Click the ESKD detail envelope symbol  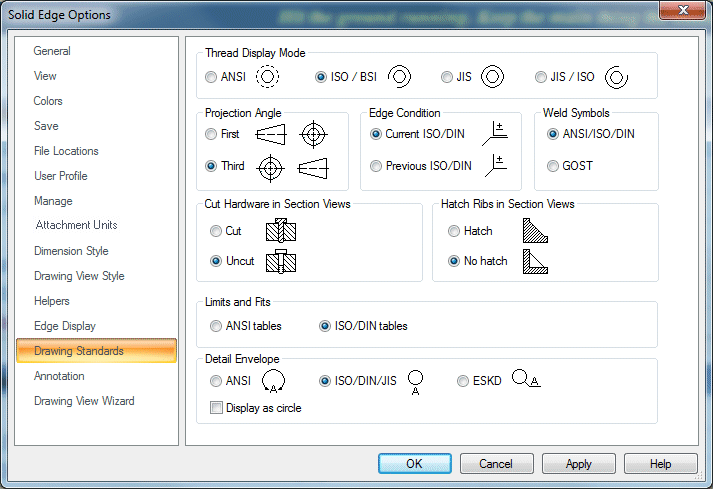tap(526, 378)
